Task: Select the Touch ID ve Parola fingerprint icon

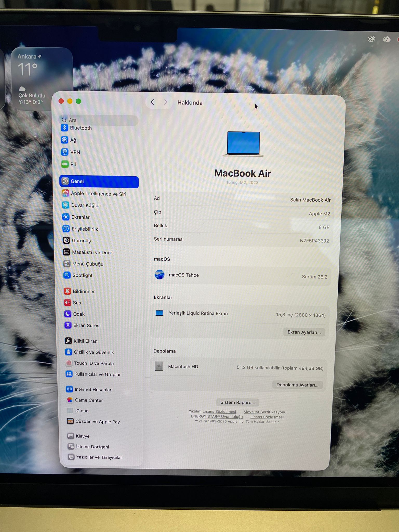Action: pos(69,363)
